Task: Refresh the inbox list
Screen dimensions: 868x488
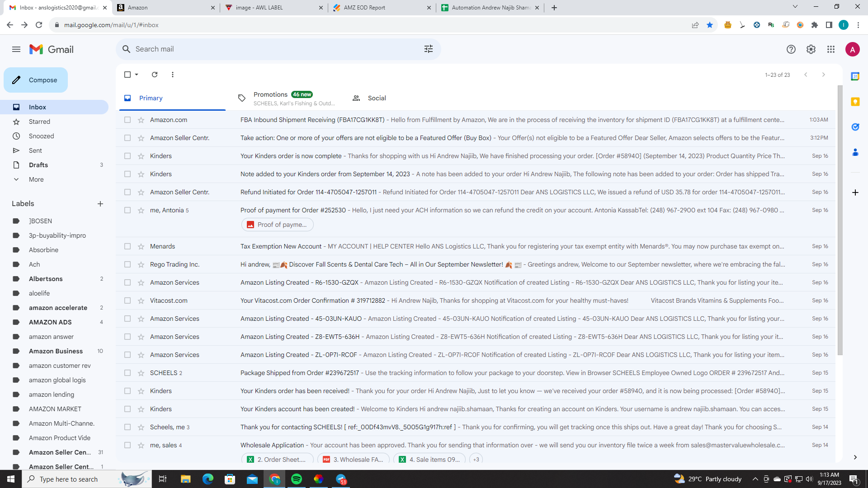Action: pyautogui.click(x=155, y=75)
